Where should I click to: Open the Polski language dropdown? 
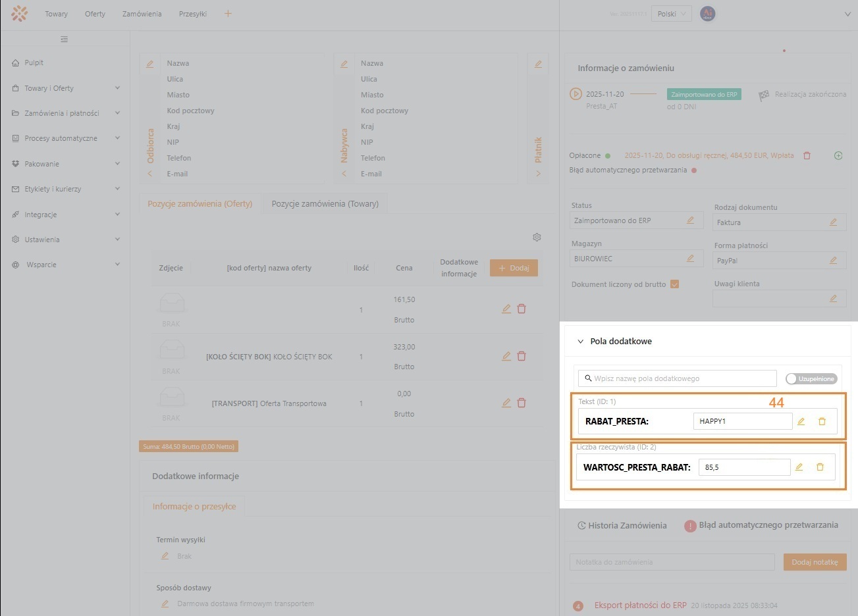[671, 14]
